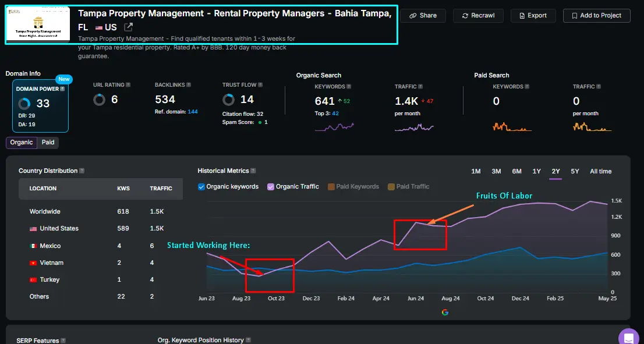The height and width of the screenshot is (344, 644).
Task: Enable the Paid Keywords checkbox
Action: tap(331, 187)
